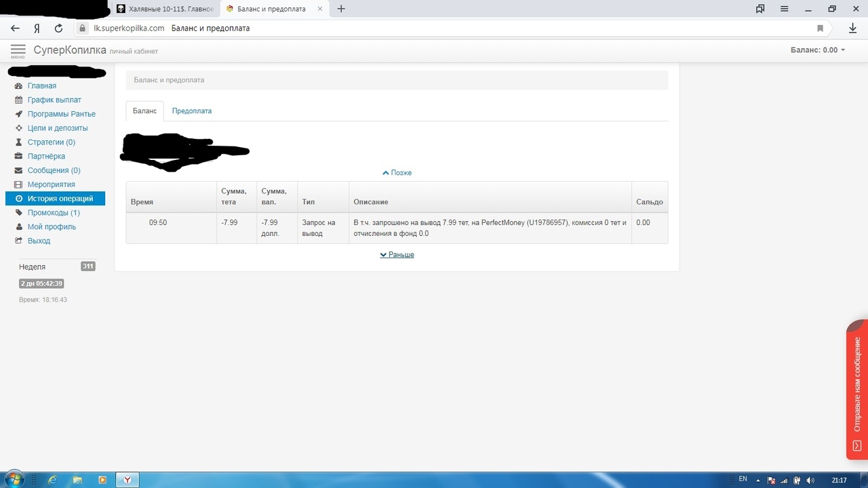Go to График выплат page
Viewport: 868px width, 488px height.
click(54, 100)
